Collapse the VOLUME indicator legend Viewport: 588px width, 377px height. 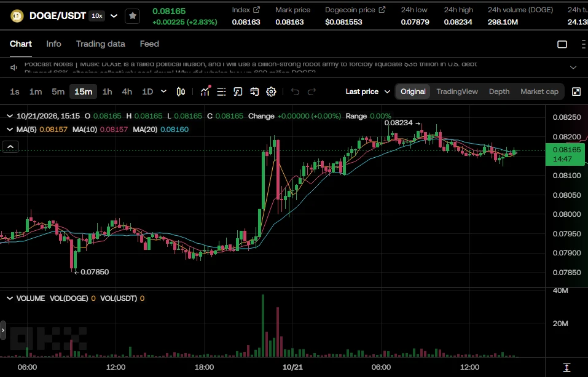tap(10, 298)
